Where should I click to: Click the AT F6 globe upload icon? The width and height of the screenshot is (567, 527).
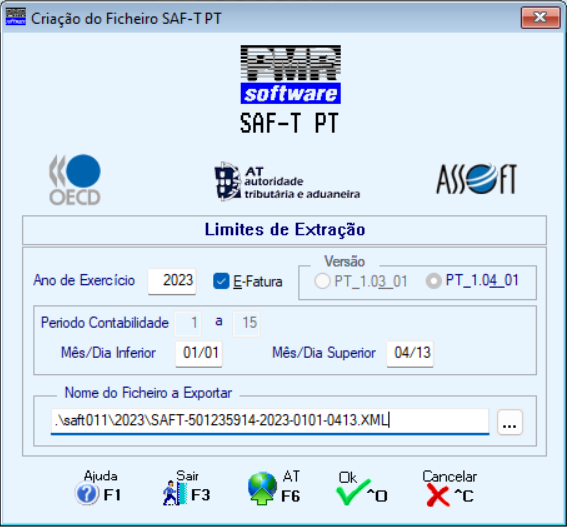pos(263,488)
